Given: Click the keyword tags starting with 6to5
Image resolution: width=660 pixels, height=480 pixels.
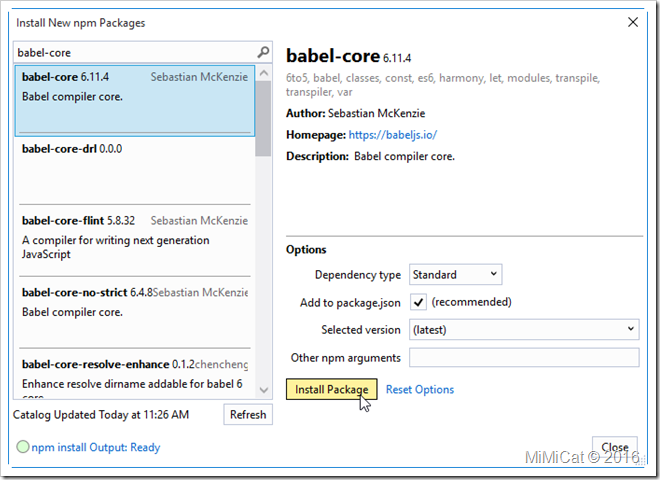Looking at the screenshot, I should click(x=443, y=85).
